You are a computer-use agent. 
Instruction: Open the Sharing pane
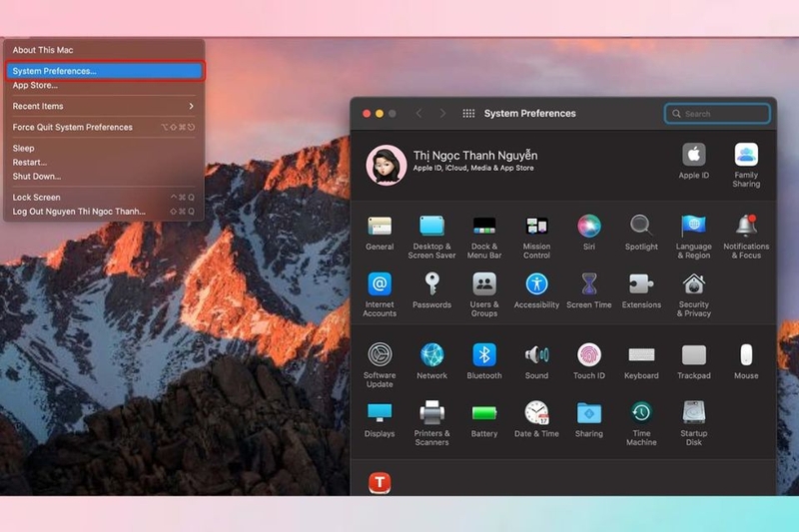point(589,419)
